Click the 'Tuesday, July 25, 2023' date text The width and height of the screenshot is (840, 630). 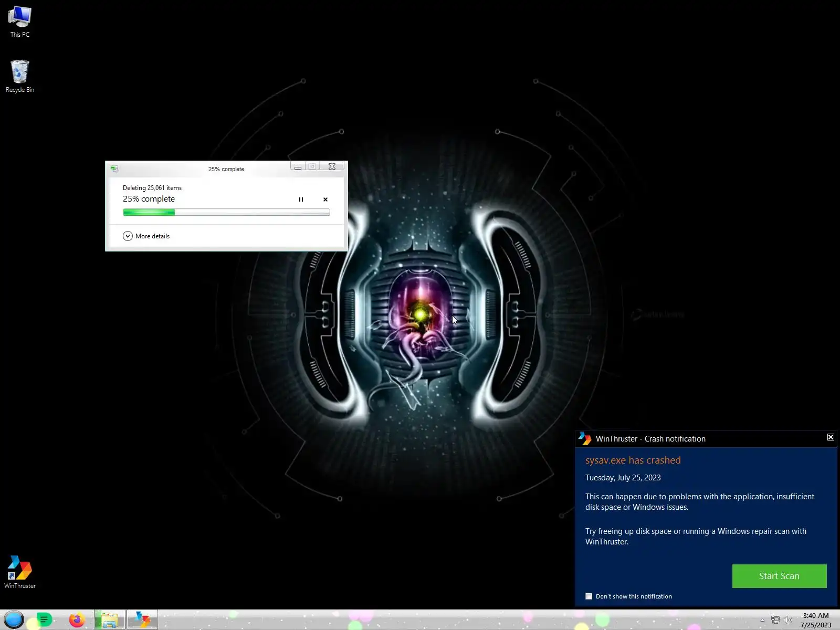[x=623, y=478]
